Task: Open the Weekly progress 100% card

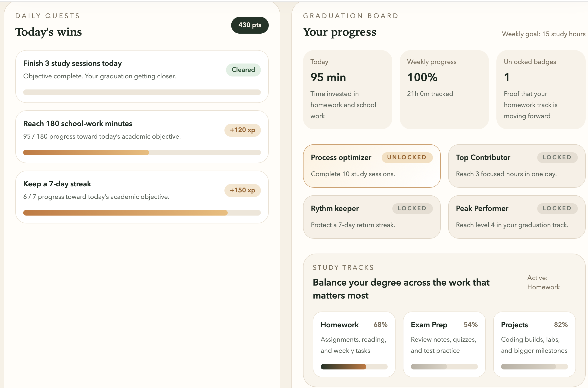Action: pyautogui.click(x=444, y=89)
